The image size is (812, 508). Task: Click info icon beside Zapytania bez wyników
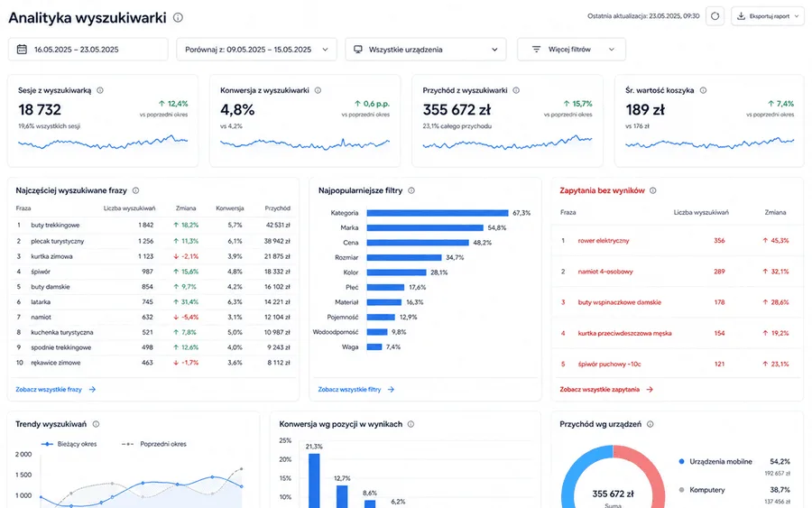click(x=653, y=190)
